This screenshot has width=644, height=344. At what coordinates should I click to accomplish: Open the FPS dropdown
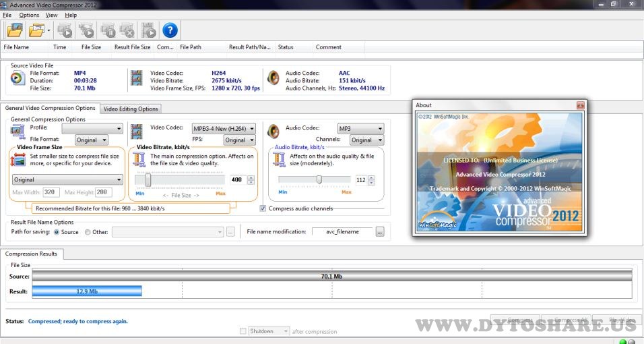coord(239,140)
